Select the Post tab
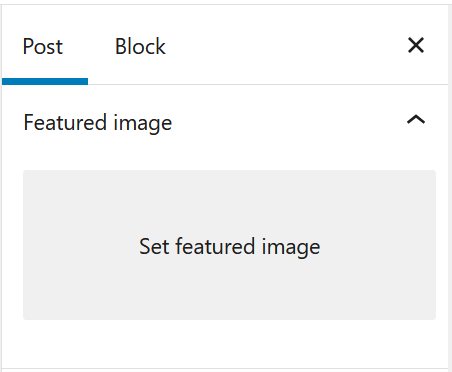The height and width of the screenshot is (372, 452). 45,46
